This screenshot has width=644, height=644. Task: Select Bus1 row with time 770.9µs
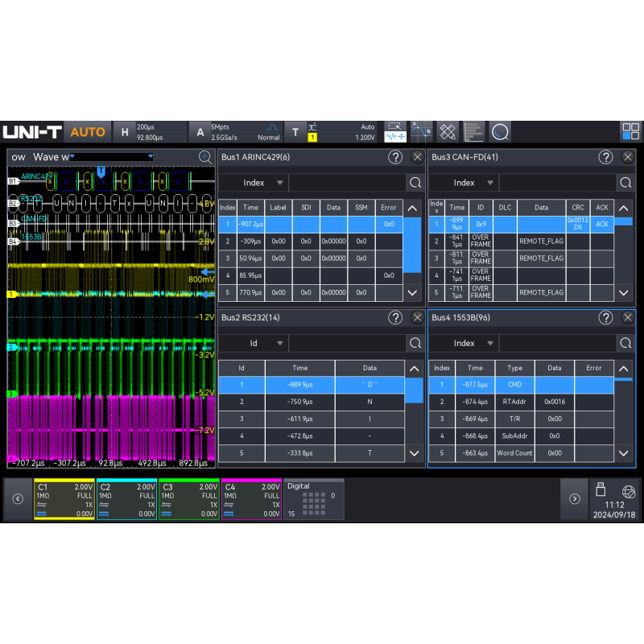(x=310, y=292)
